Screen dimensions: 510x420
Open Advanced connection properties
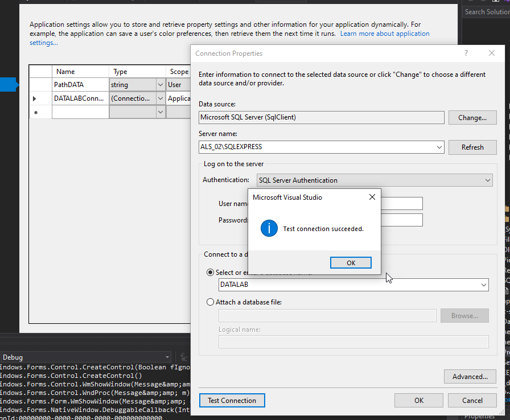click(x=470, y=376)
